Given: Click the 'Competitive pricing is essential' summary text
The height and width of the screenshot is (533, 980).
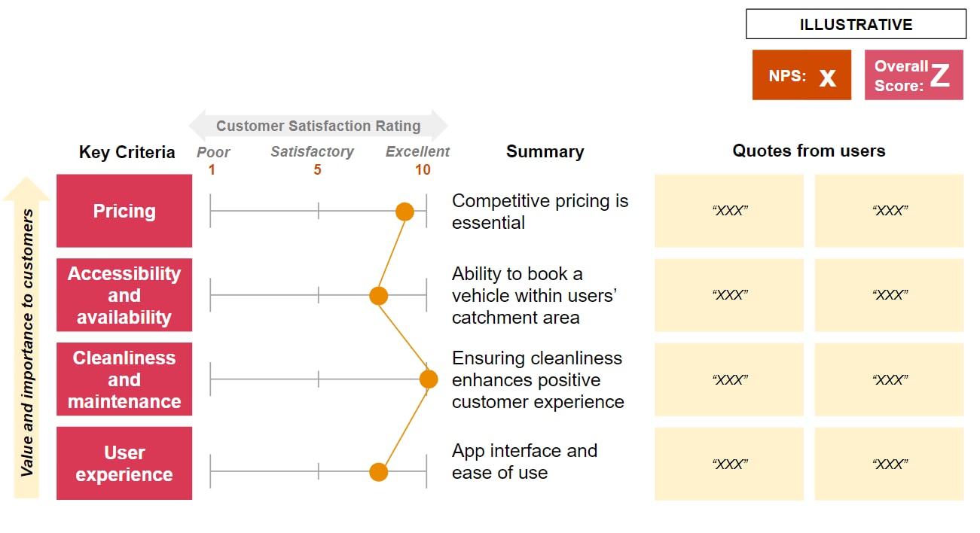Looking at the screenshot, I should (539, 212).
